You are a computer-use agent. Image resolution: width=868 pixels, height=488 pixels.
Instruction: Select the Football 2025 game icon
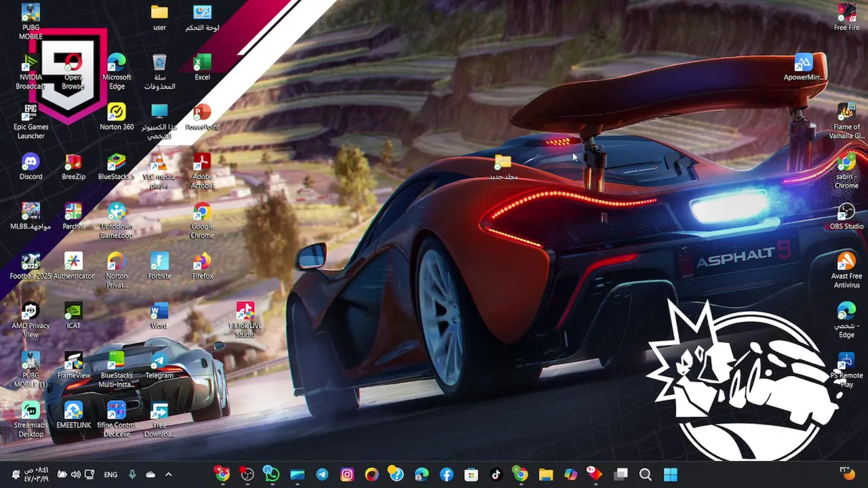coord(31,266)
